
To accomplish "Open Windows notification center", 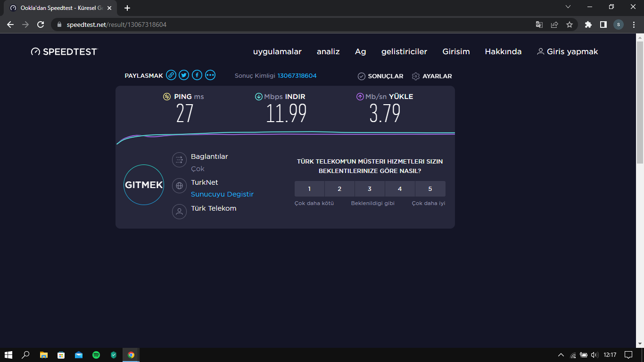I will point(628,355).
